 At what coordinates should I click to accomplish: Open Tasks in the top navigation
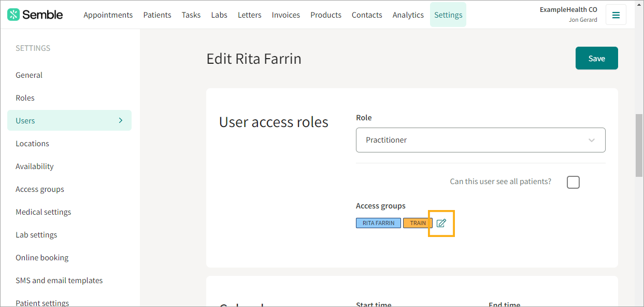pos(191,15)
